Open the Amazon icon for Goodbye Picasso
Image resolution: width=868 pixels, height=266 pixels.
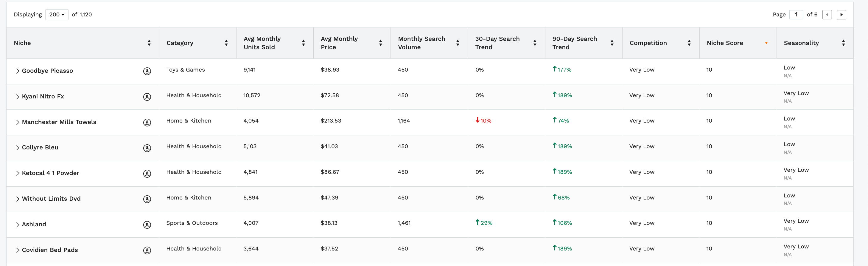[147, 71]
